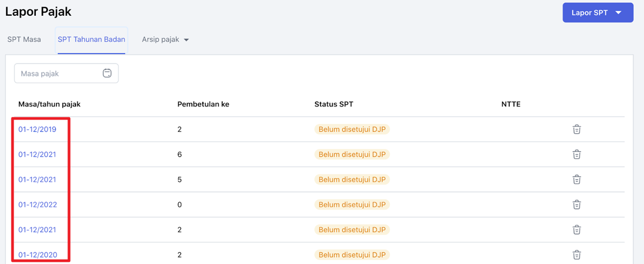Switch to the SPT Masa tab
Screen dimensions: 644x264
(x=24, y=40)
